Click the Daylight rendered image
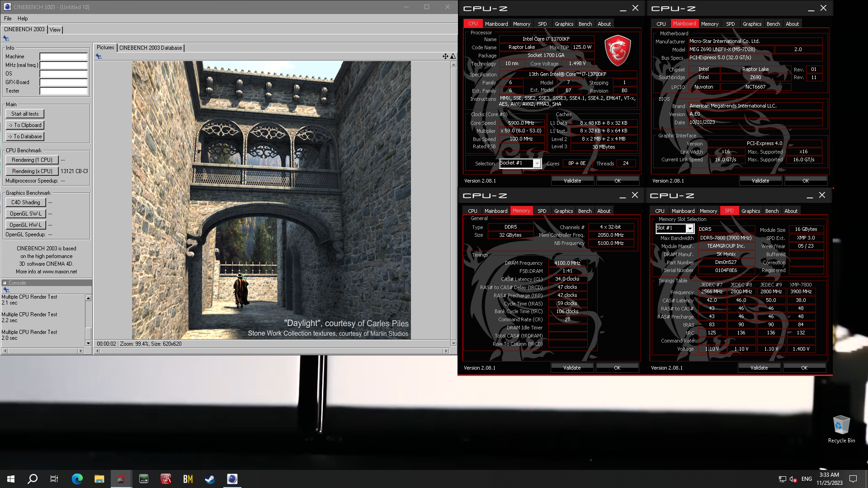Screen dimensions: 868x488 coord(271,200)
